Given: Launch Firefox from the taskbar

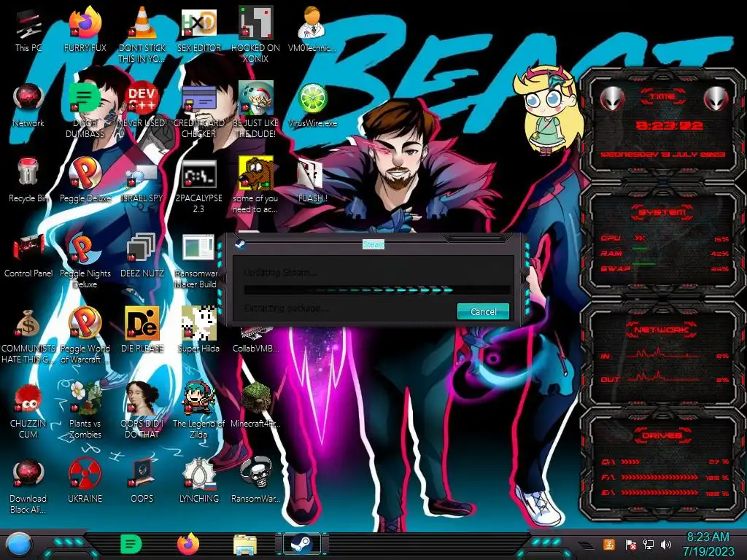Looking at the screenshot, I should tap(189, 544).
